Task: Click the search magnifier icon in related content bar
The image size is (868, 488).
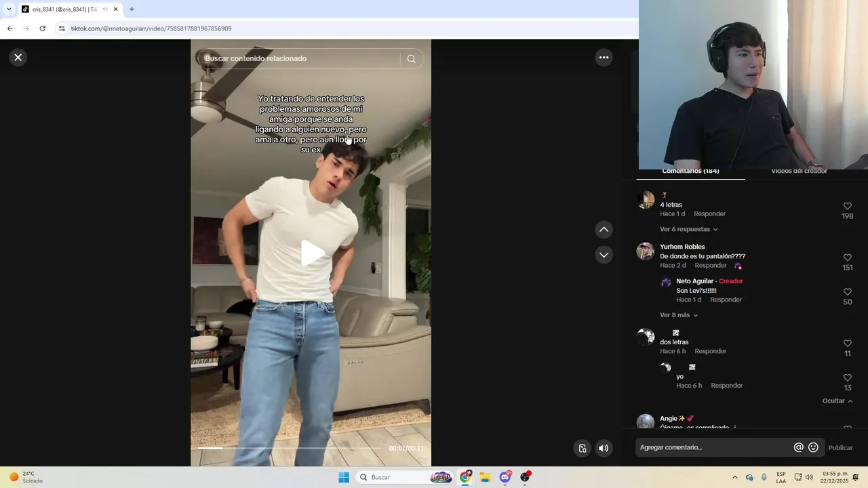Action: [x=411, y=58]
